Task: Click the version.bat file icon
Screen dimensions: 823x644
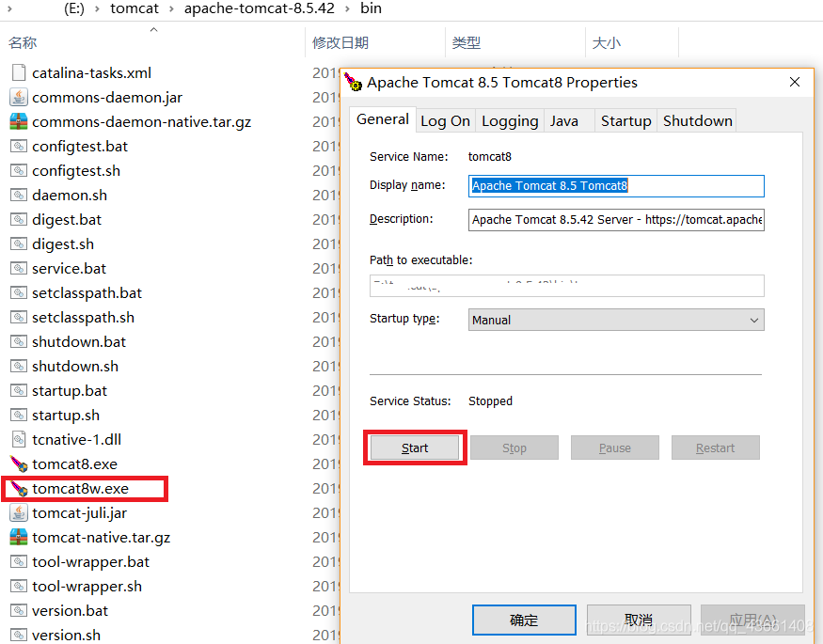Action: [x=19, y=610]
